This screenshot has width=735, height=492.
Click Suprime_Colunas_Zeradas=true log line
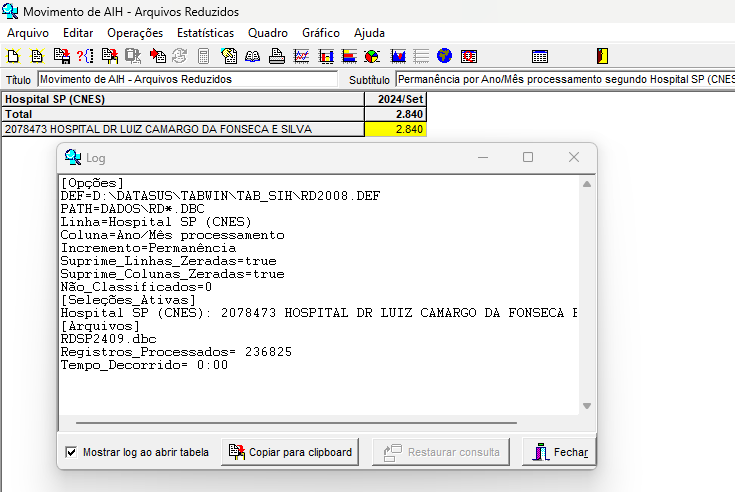coord(172,274)
